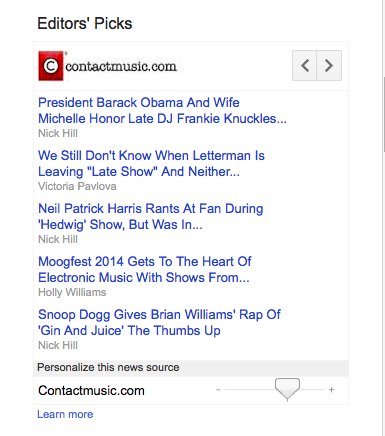Click the minus end of the source slider
This screenshot has height=436, width=385.
point(218,389)
